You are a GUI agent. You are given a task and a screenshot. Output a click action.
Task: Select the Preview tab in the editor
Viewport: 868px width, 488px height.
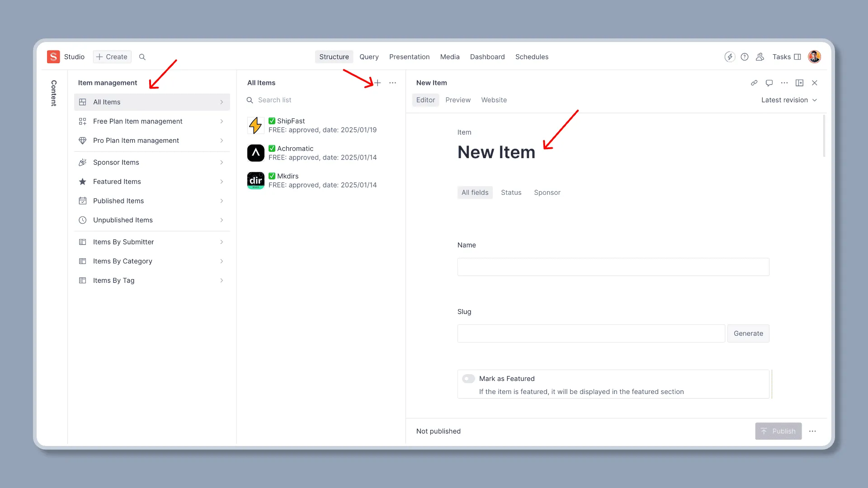pyautogui.click(x=458, y=100)
